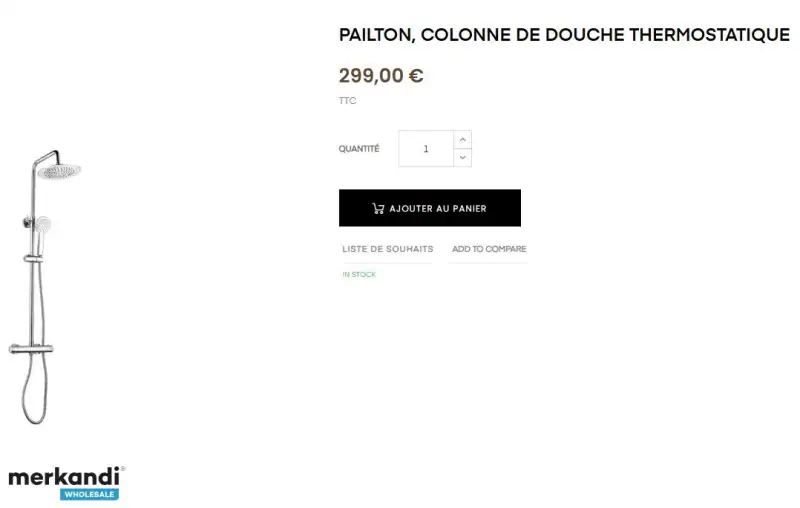
Task: Click the quantity input field
Action: (x=426, y=148)
